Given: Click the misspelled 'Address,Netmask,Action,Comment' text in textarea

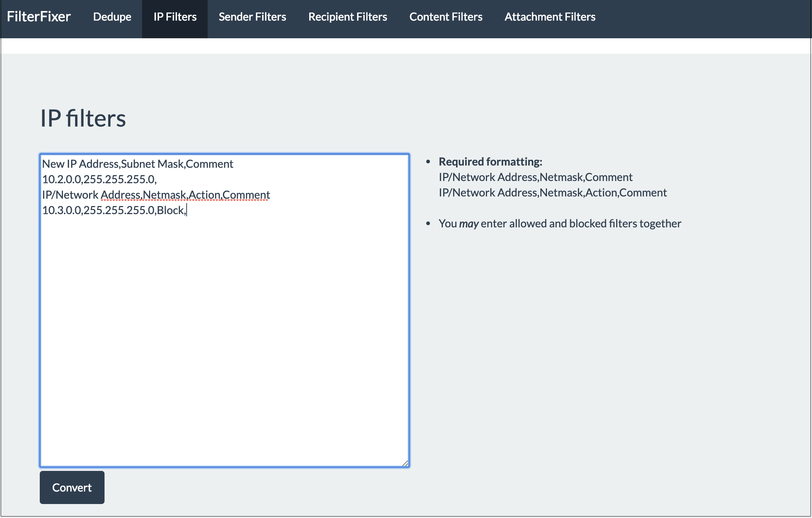Looking at the screenshot, I should (x=186, y=195).
